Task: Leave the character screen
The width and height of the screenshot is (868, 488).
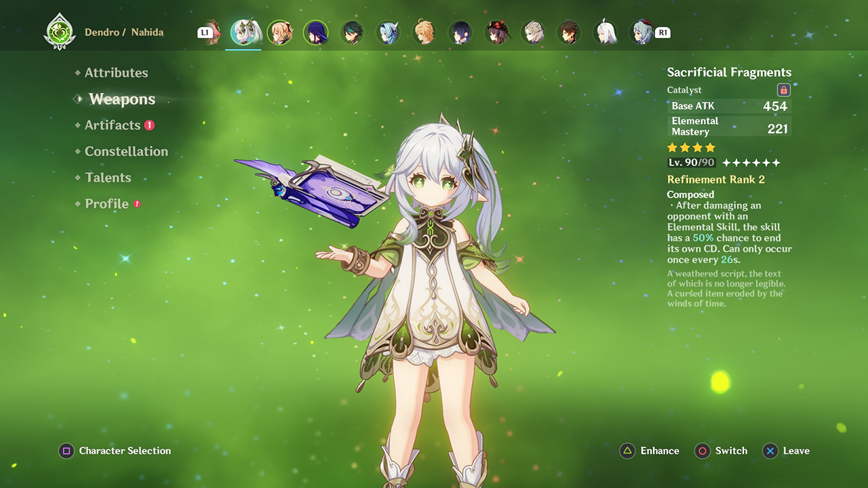Action: [786, 451]
